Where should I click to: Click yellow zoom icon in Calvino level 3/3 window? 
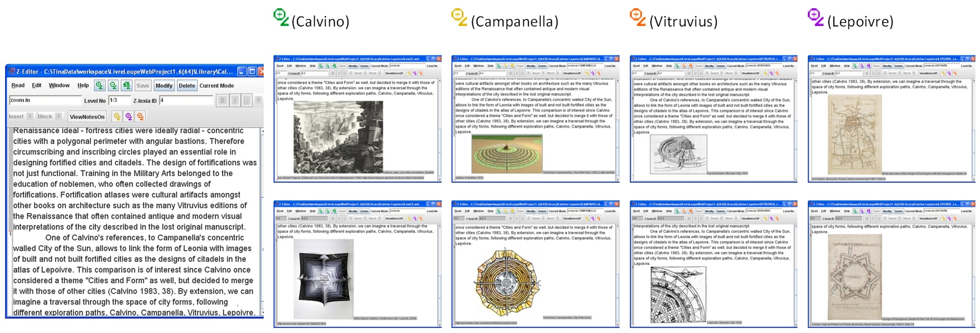coord(409,218)
